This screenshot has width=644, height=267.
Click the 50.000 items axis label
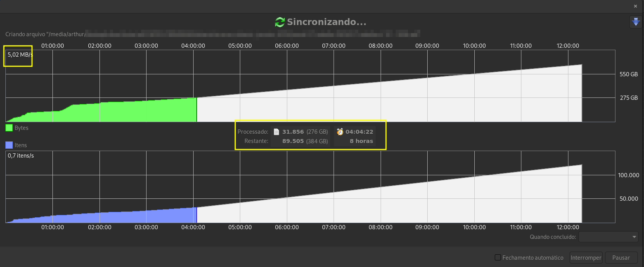(629, 199)
